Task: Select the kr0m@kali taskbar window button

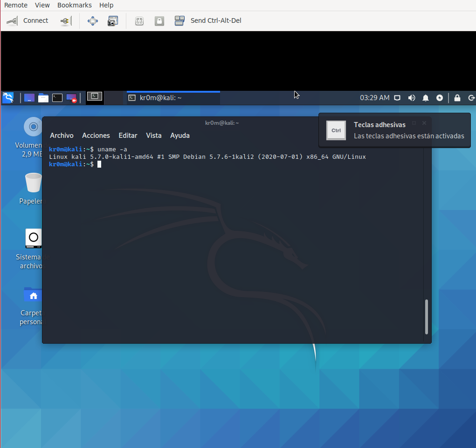Action: (173, 98)
